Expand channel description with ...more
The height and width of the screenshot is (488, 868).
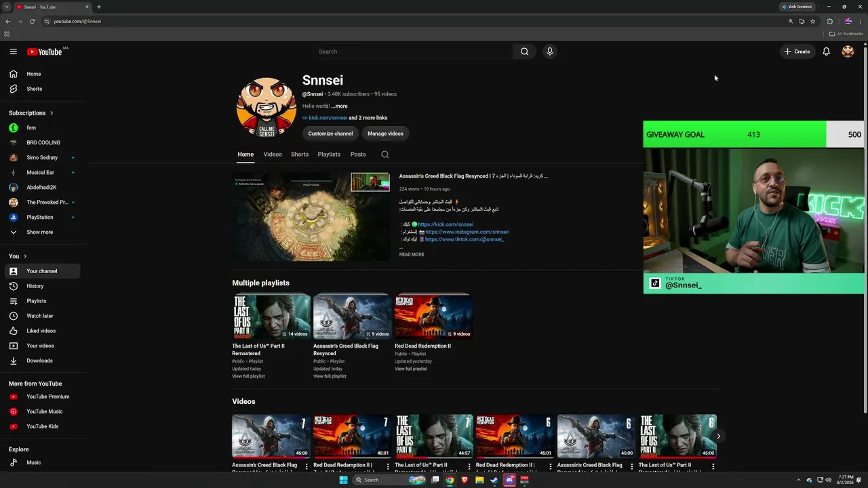tap(339, 106)
